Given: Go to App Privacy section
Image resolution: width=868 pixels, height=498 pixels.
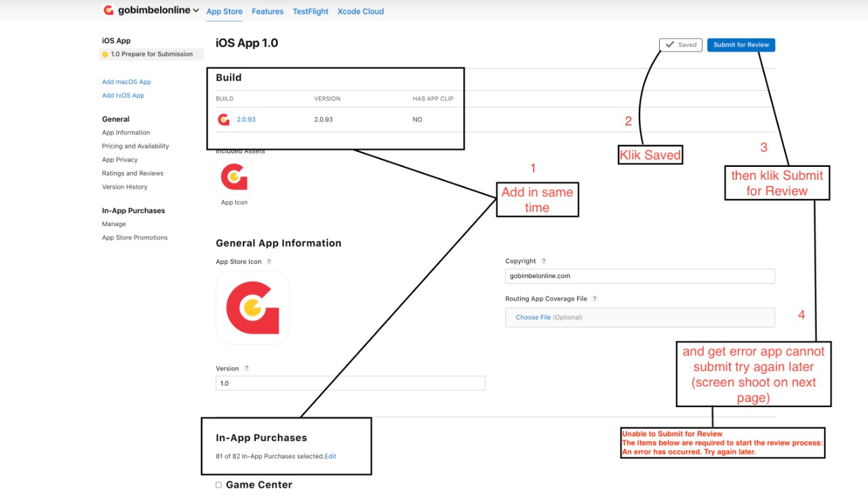Looking at the screenshot, I should pos(119,160).
